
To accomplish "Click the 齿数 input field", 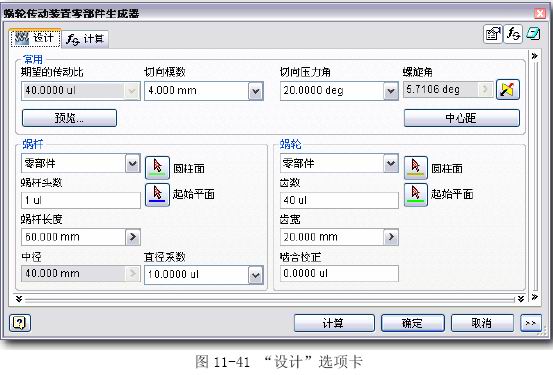I will [x=339, y=200].
